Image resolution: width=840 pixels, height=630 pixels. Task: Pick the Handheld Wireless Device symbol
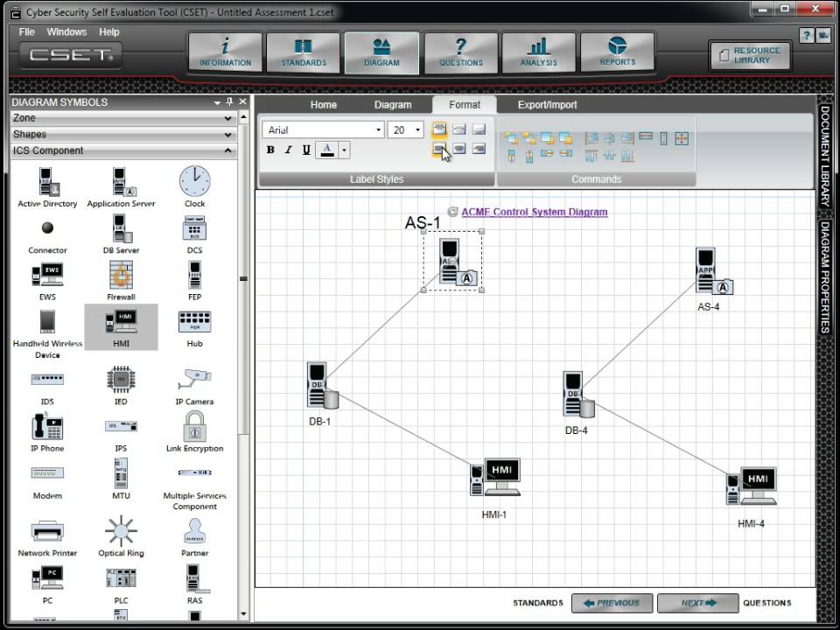47,333
